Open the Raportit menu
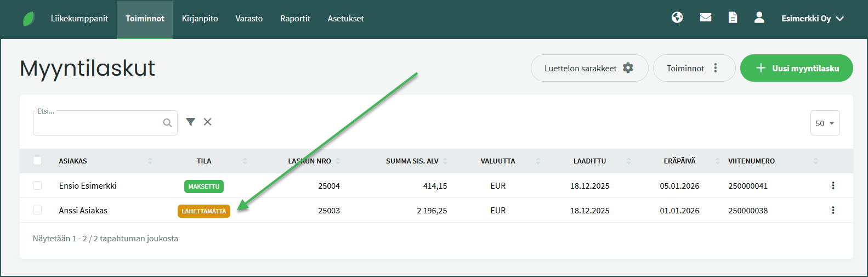The image size is (868, 277). tap(295, 19)
